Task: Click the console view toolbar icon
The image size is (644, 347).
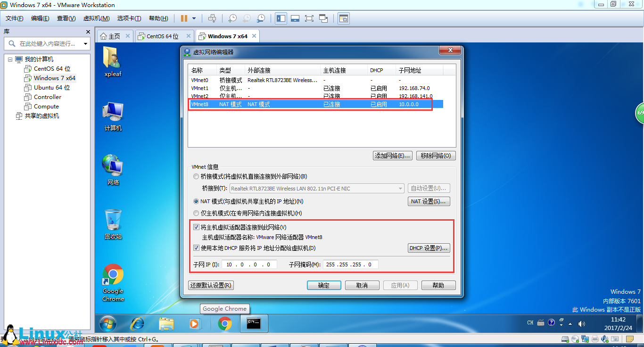Action: pyautogui.click(x=344, y=18)
